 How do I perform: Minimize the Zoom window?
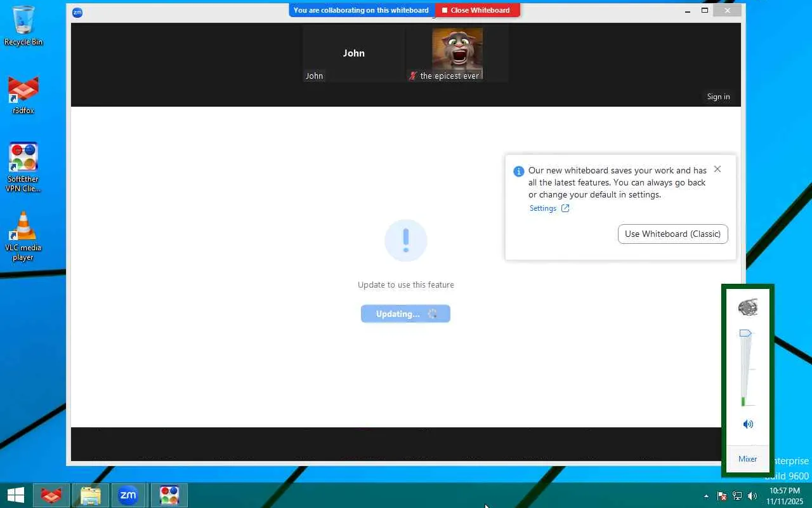688,11
